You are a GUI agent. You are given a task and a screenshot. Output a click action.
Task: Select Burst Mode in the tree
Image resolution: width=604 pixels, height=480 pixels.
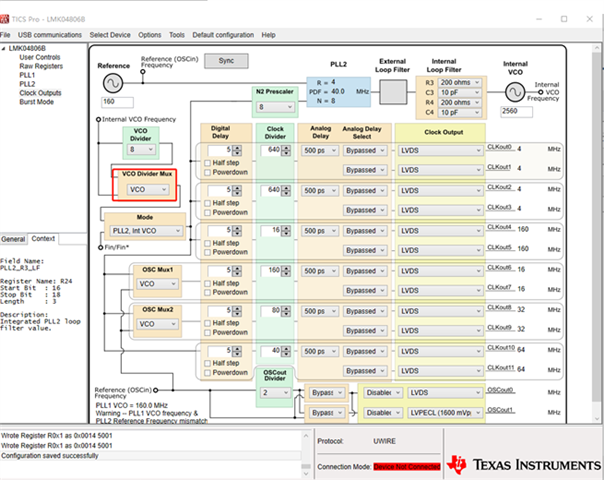click(x=36, y=102)
